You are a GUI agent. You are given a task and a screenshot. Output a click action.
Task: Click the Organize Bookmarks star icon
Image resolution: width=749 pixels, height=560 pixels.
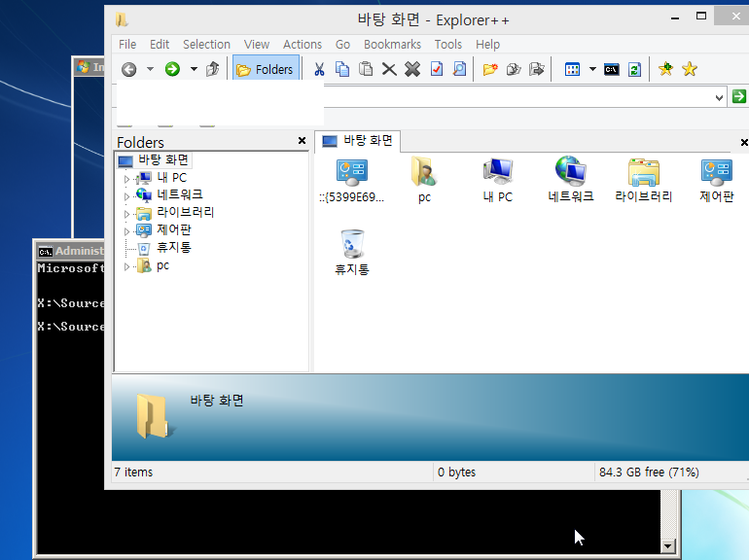690,69
